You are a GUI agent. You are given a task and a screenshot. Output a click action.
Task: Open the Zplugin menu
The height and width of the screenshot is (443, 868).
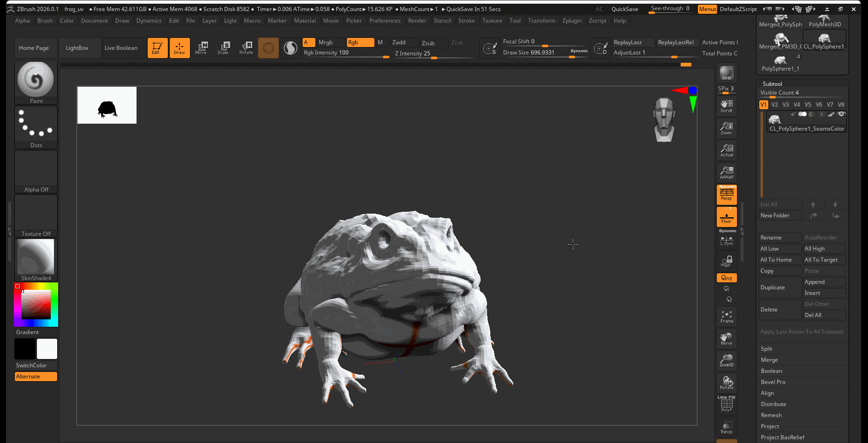click(x=572, y=21)
